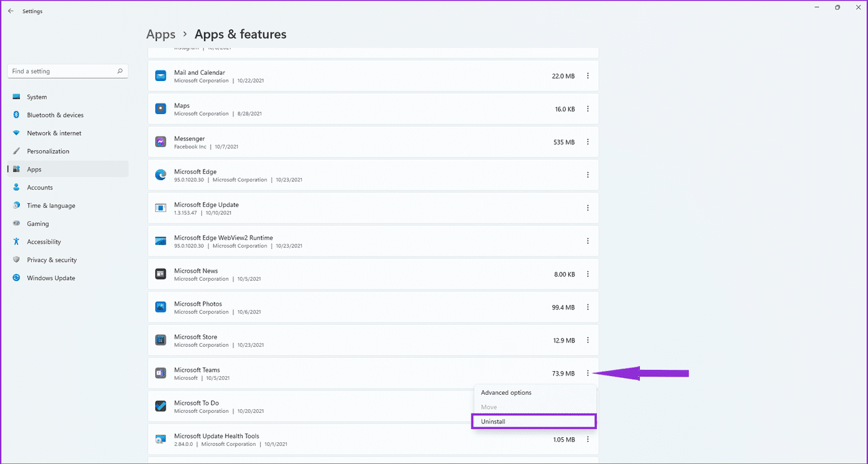This screenshot has width=868, height=464.
Task: Go to Privacy & security settings
Action: point(68,260)
